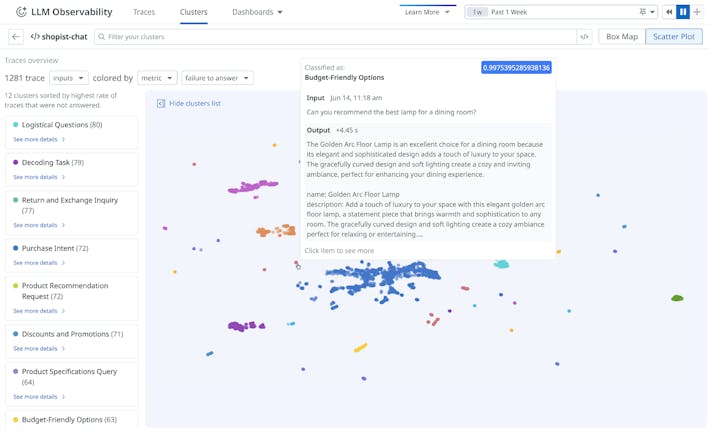The image size is (710, 435).
Task: Select the Clusters tab
Action: coord(193,12)
